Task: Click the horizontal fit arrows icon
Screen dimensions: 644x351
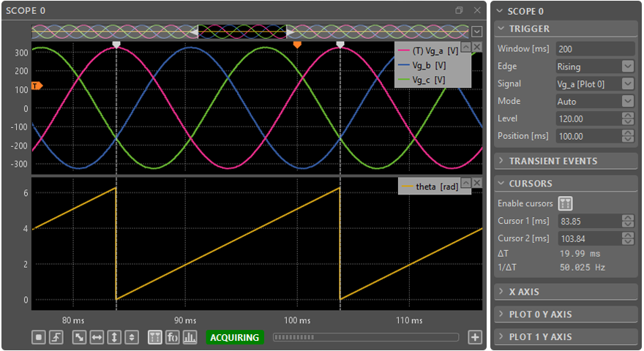Action: [x=97, y=337]
